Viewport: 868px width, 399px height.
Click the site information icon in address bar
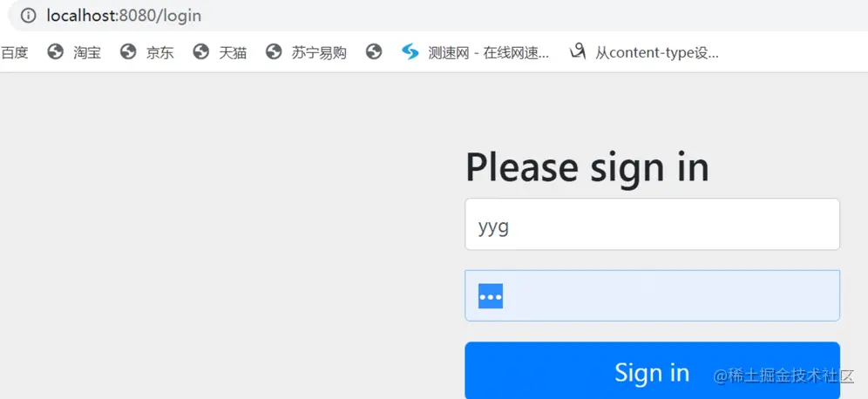[28, 16]
